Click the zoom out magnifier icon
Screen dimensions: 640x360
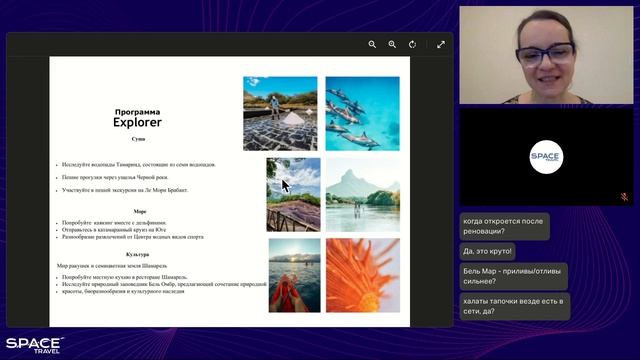point(372,44)
